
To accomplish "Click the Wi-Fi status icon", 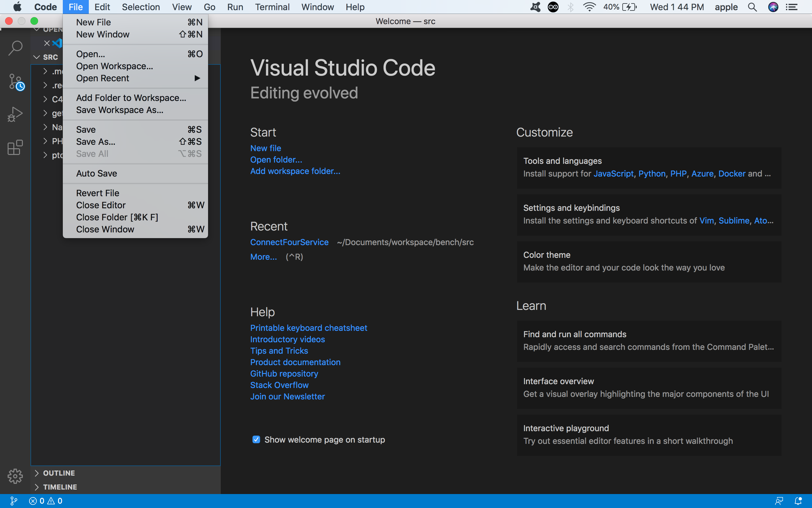I will pyautogui.click(x=589, y=7).
